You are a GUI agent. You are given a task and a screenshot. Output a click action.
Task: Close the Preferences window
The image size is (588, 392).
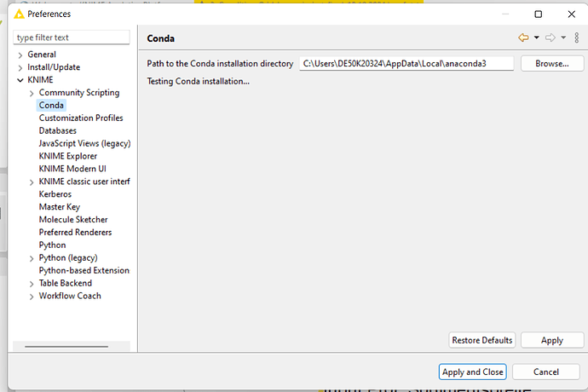[x=572, y=14]
